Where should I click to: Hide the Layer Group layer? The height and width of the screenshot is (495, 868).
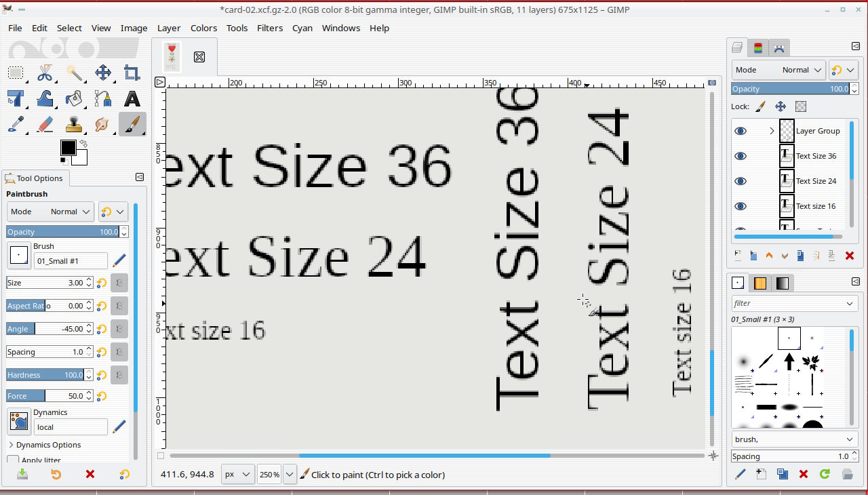741,131
